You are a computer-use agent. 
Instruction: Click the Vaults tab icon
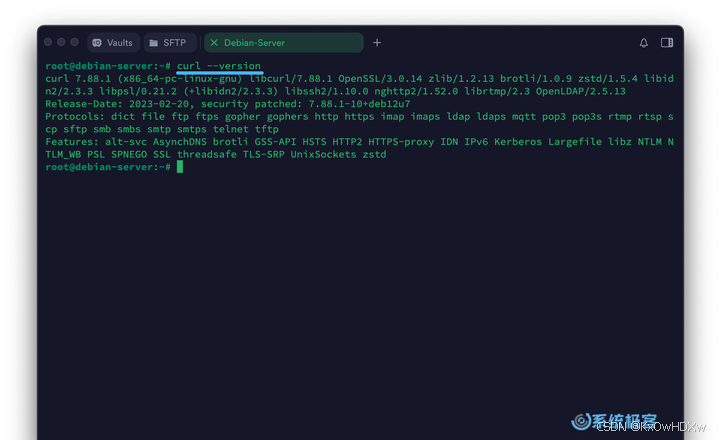tap(97, 43)
